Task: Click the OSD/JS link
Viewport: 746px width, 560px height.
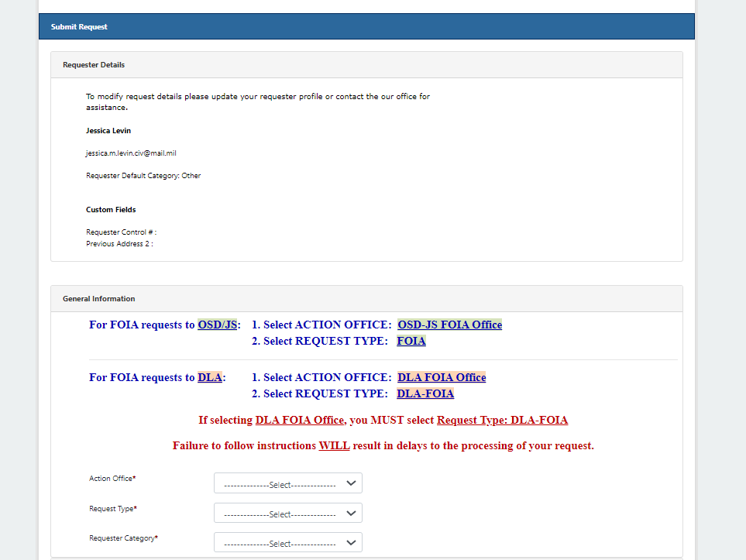Action: (x=217, y=325)
